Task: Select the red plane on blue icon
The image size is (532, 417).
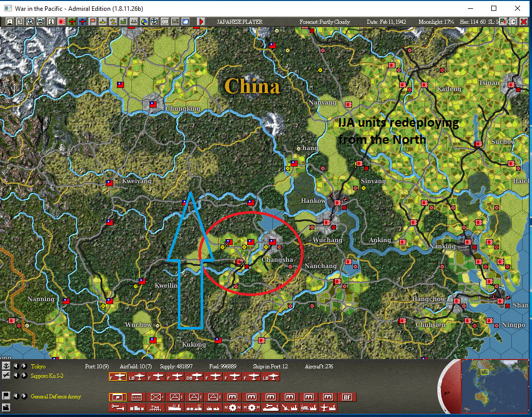Action: 82,22
